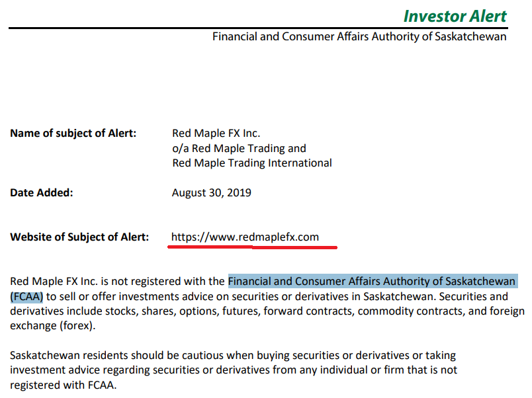Click the line starting 'investment advice regarding securities'
Screen dimensions: 532x398
pos(232,370)
